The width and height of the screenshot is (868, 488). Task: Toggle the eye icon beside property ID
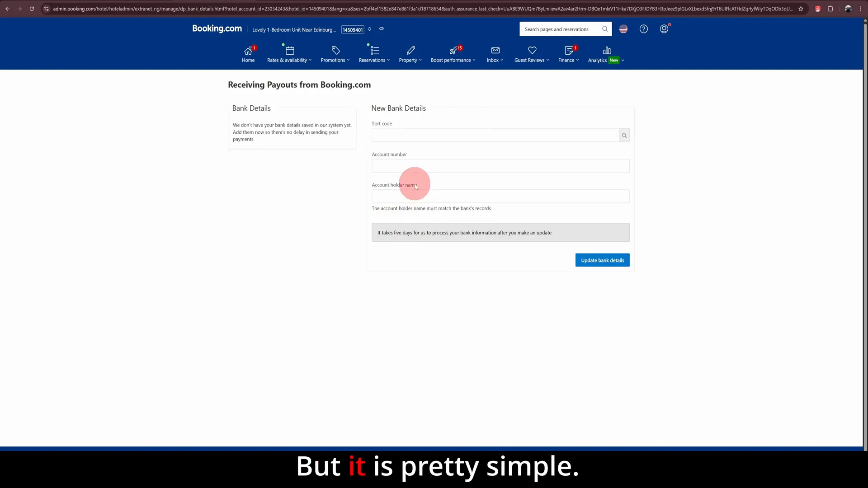382,29
